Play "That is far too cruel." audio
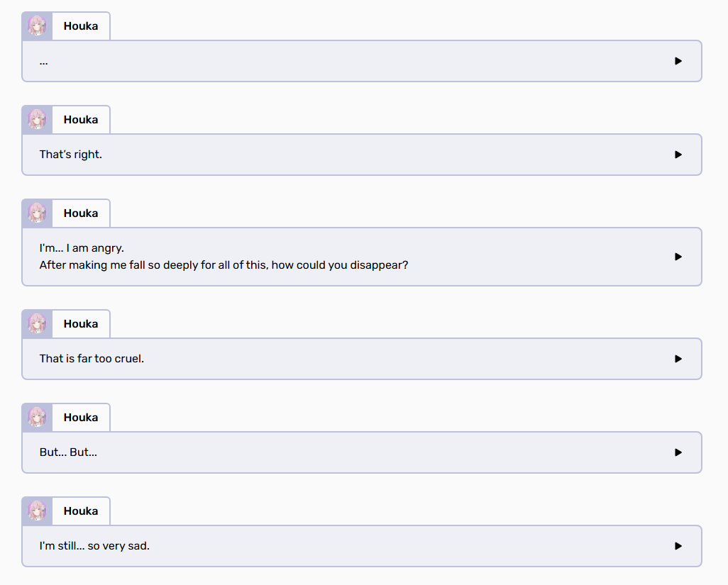728x585 pixels. (x=678, y=359)
